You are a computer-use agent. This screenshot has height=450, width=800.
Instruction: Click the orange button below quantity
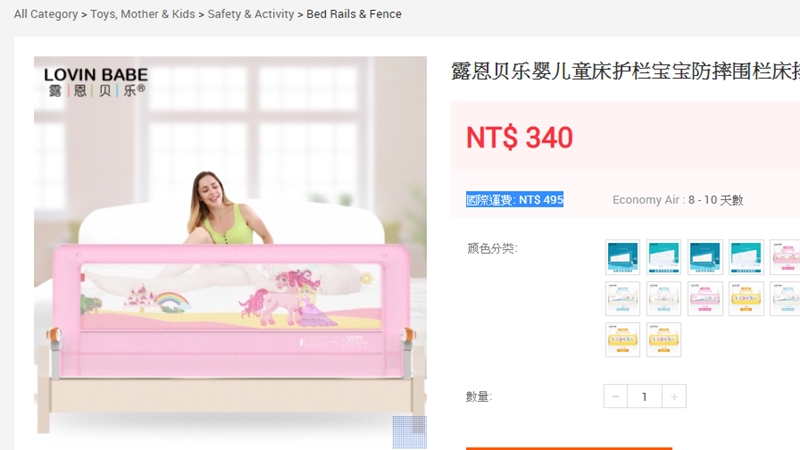click(569, 448)
